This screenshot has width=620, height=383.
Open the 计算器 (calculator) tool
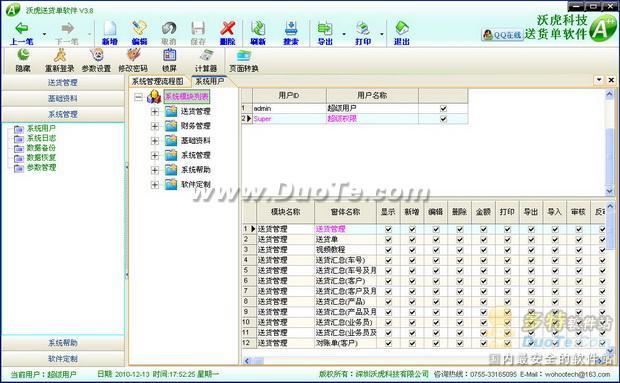pyautogui.click(x=206, y=60)
